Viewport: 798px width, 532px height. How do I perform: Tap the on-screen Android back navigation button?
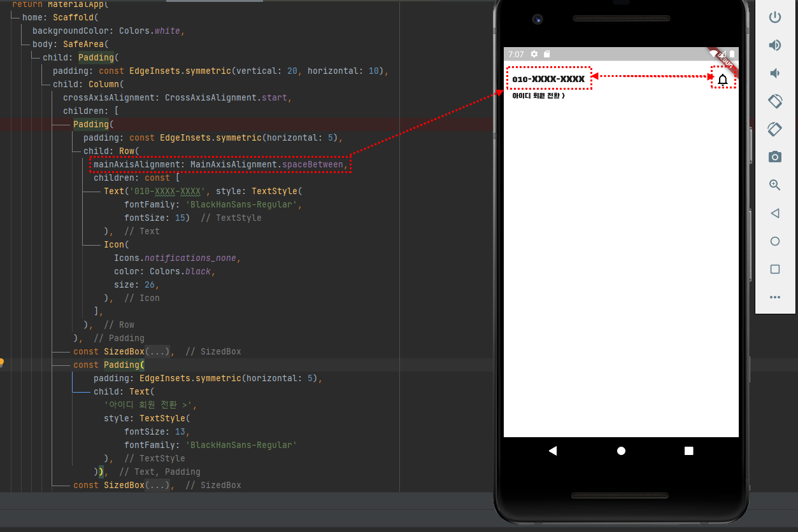553,451
